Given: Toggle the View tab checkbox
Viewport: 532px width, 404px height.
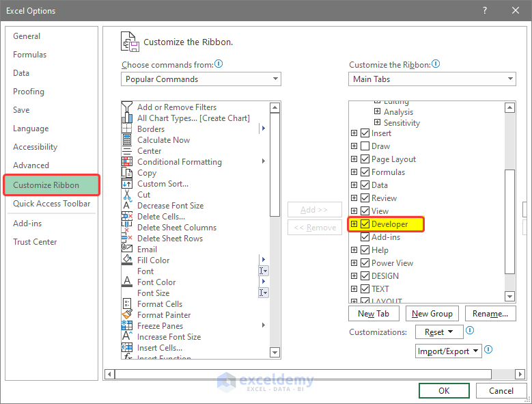Looking at the screenshot, I should (x=365, y=211).
